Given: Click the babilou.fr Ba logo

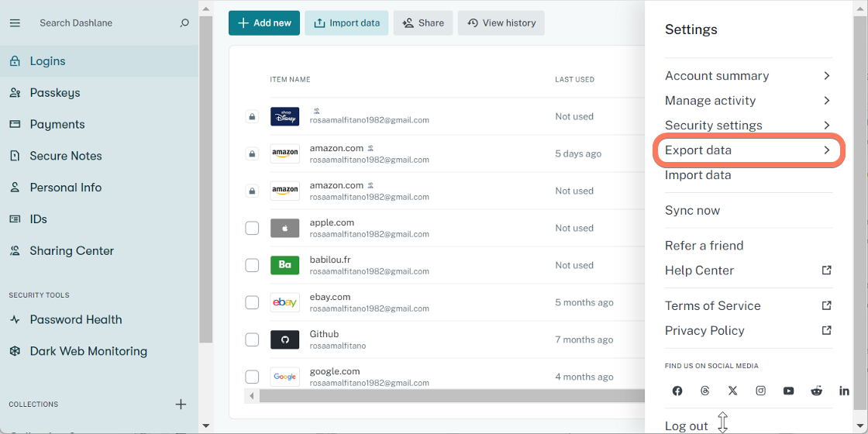Looking at the screenshot, I should (x=284, y=265).
